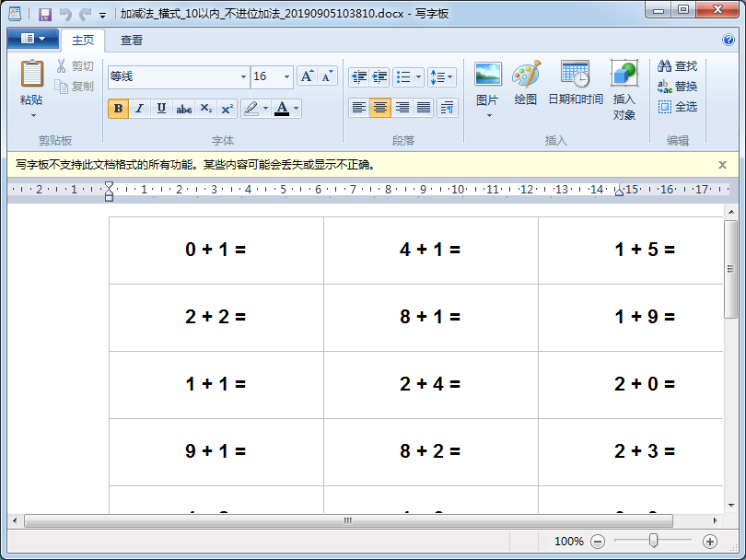This screenshot has width=746, height=560.
Task: Toggle center text alignment
Action: coord(380,108)
